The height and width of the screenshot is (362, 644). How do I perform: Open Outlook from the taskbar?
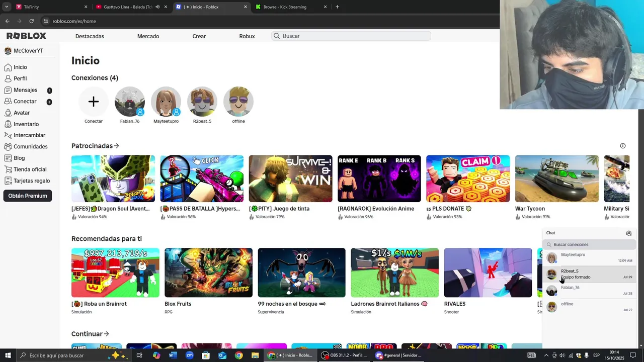click(x=222, y=355)
